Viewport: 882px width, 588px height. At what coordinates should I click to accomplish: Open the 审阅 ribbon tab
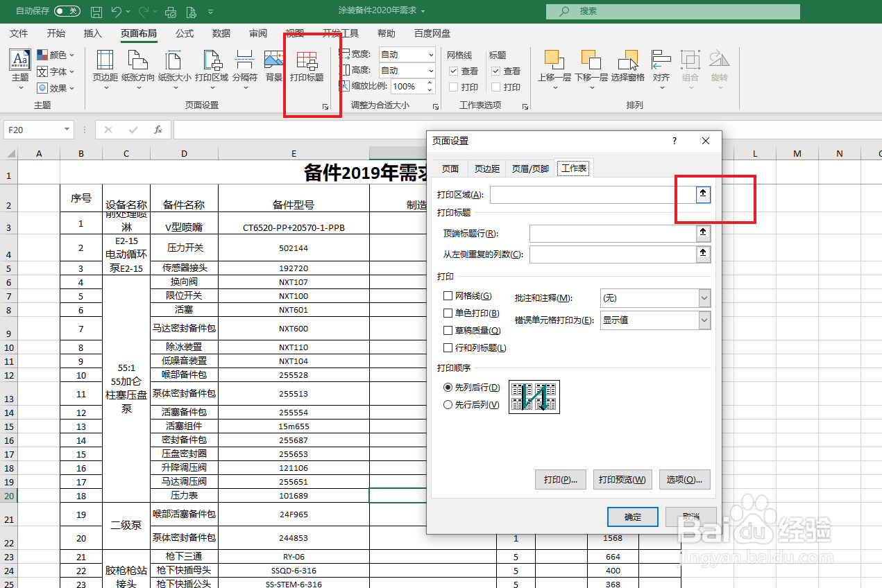(257, 33)
